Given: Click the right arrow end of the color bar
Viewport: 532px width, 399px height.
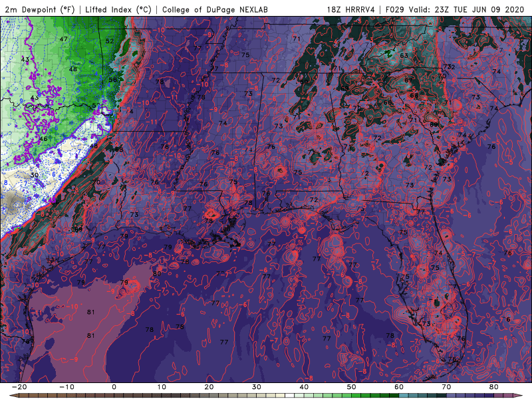Looking at the screenshot, I should click(x=519, y=395).
